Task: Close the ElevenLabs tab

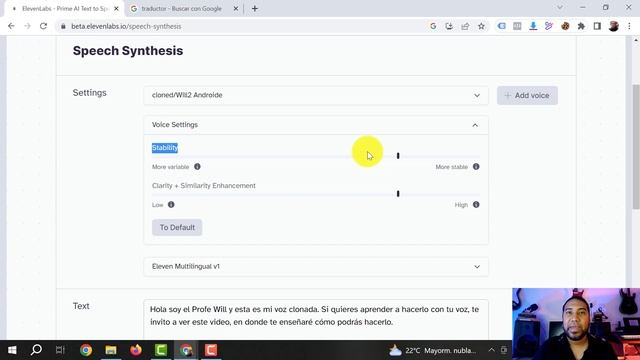Action: (x=116, y=9)
